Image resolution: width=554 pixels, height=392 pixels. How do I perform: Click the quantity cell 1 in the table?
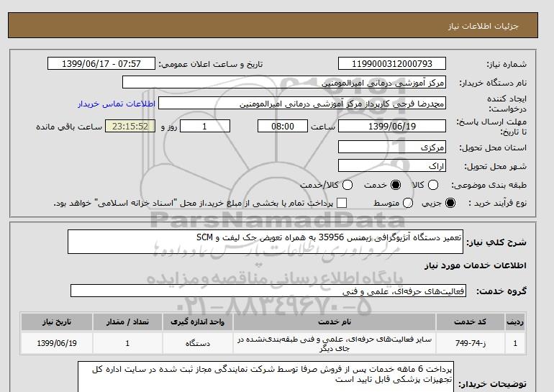point(127,343)
